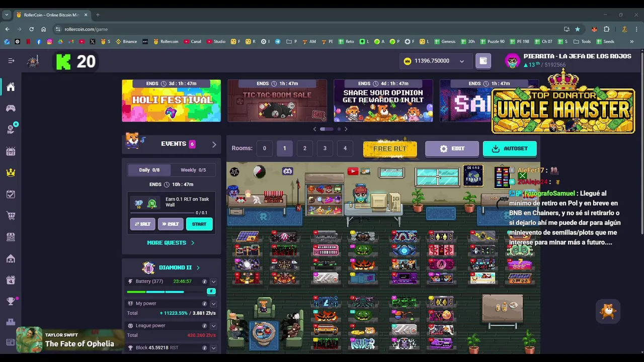Open the Tic-Tac-Boom Sale banner

(277, 101)
